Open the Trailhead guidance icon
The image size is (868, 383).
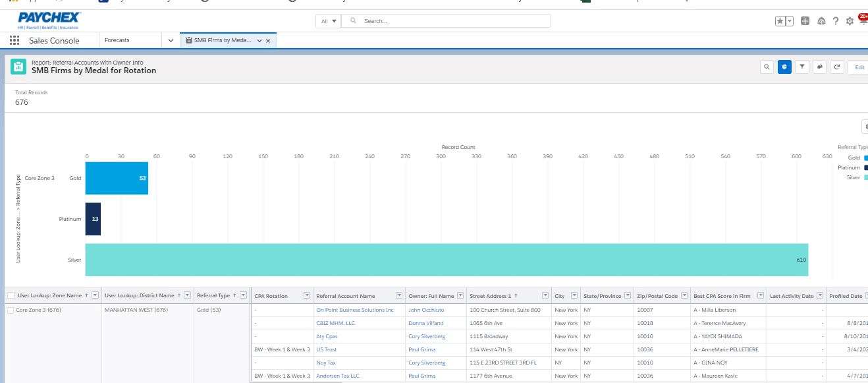click(821, 21)
